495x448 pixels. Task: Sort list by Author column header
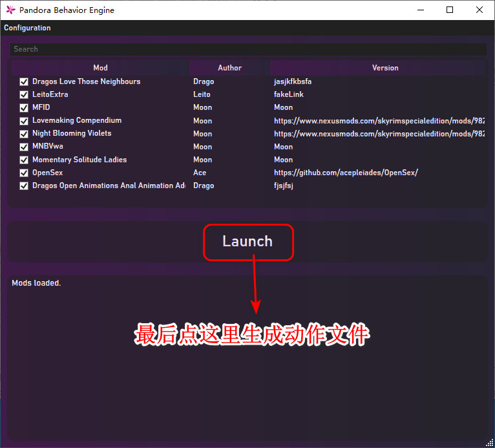[229, 68]
